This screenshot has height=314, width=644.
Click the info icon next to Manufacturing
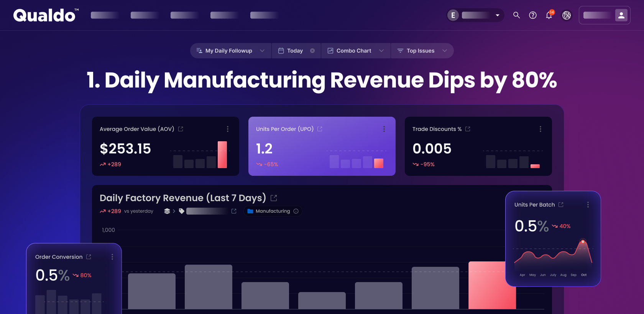point(296,211)
